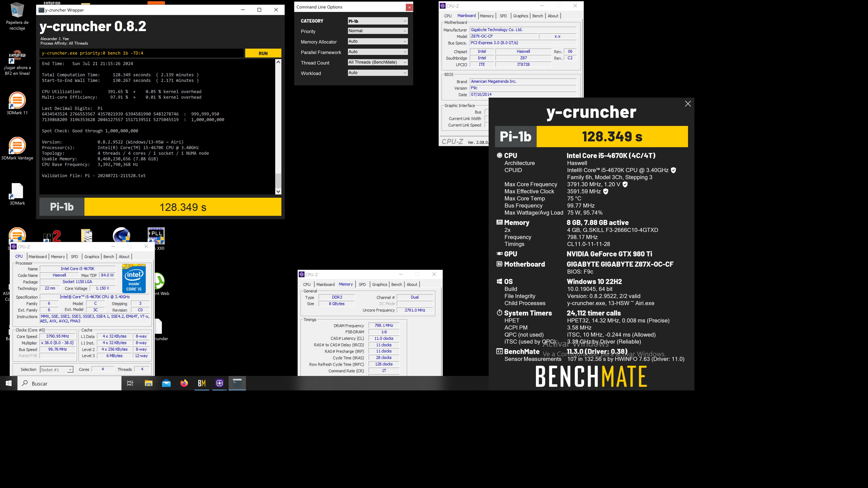The image size is (868, 488).
Task: Open the Priority dropdown set to Normal
Action: (x=378, y=31)
